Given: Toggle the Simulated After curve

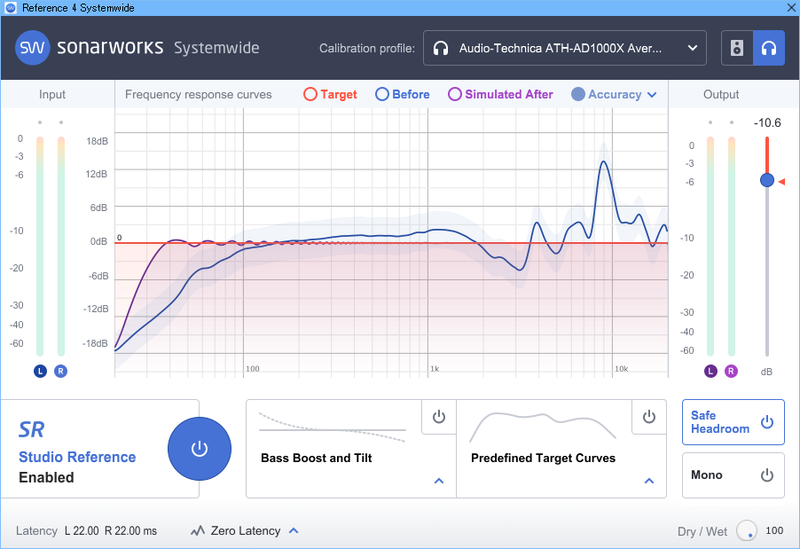Looking at the screenshot, I should (x=501, y=94).
